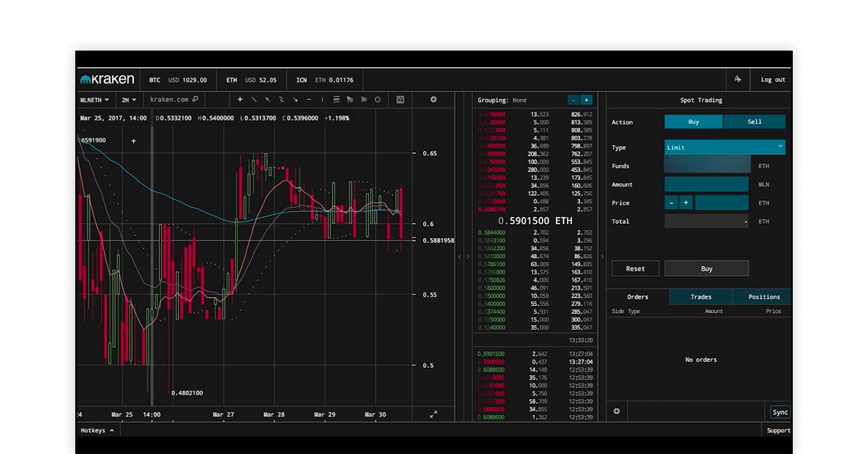Choose the circle shape drawing tool
868x454 pixels.
(x=378, y=100)
